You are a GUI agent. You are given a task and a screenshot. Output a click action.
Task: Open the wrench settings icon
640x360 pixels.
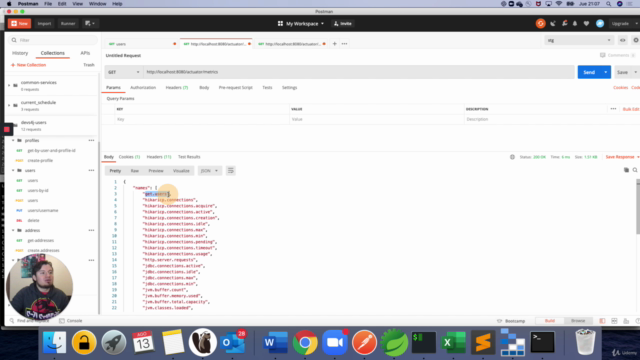pyautogui.click(x=564, y=24)
